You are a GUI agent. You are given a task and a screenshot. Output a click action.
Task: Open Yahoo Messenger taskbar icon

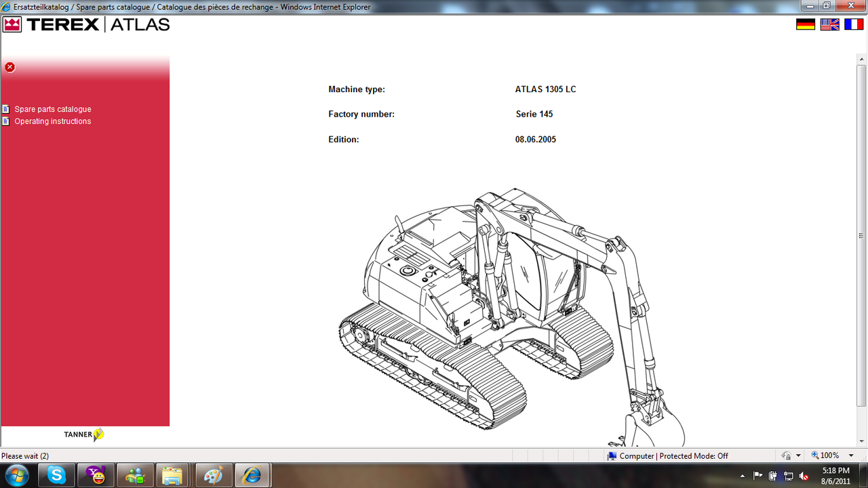click(96, 476)
